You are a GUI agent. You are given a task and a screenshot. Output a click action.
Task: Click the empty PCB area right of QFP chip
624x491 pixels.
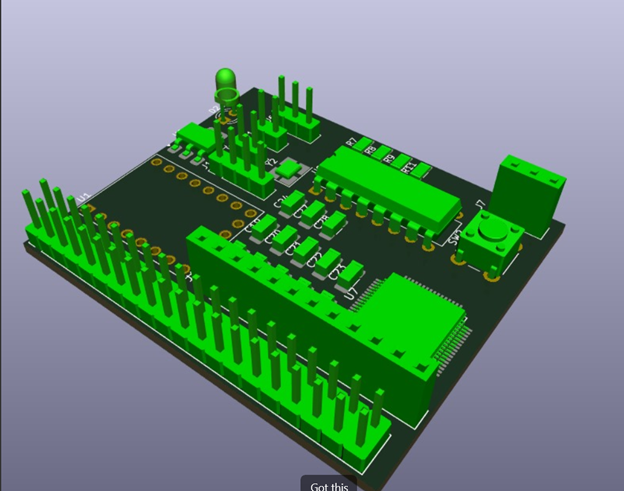pyautogui.click(x=500, y=320)
